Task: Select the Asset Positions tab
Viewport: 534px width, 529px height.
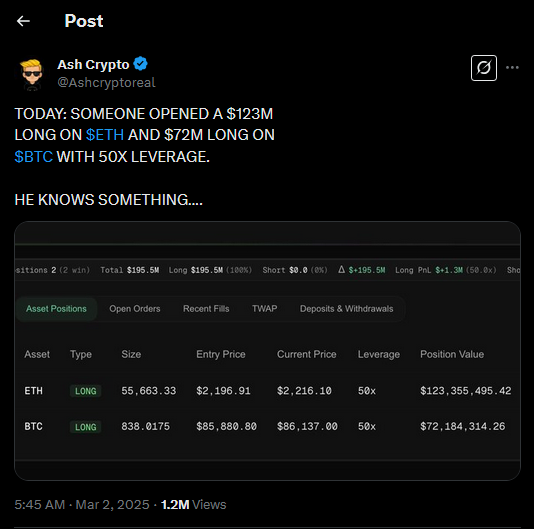Action: 56,309
